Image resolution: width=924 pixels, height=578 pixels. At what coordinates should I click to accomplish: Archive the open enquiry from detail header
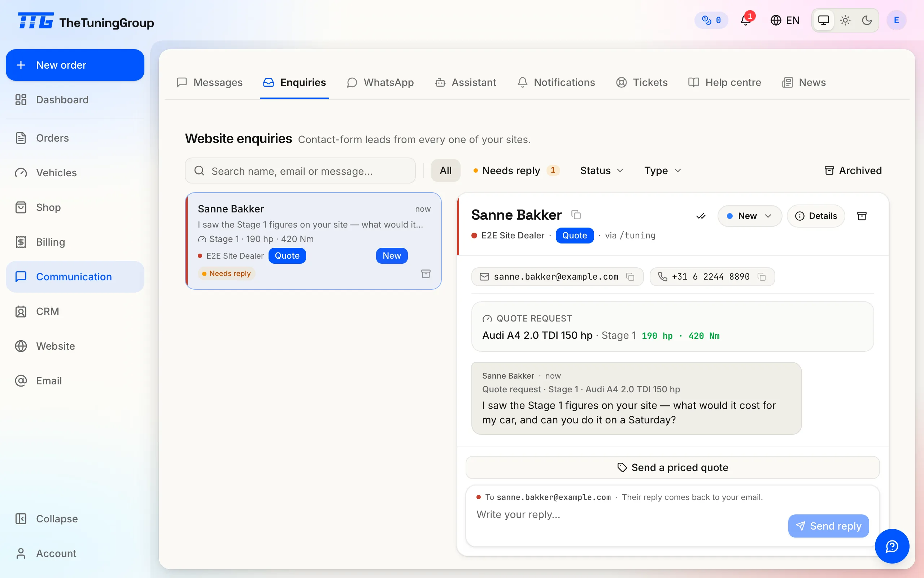(862, 216)
